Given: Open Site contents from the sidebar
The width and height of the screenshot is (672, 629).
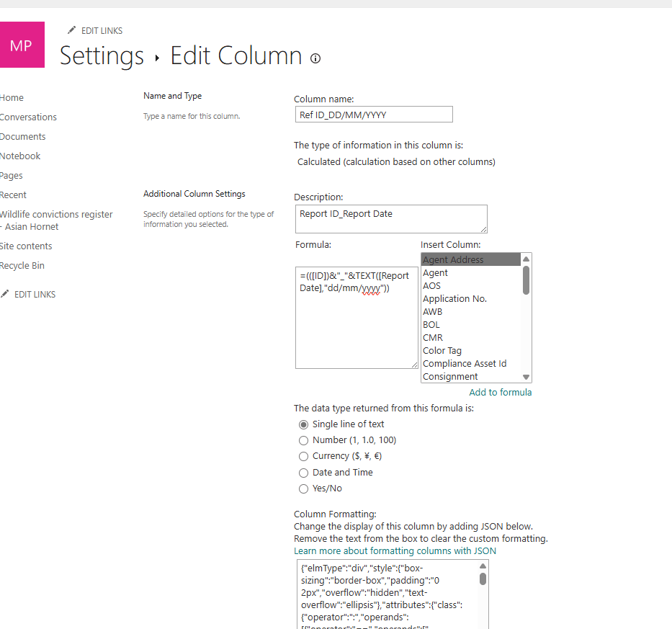Looking at the screenshot, I should pos(26,246).
